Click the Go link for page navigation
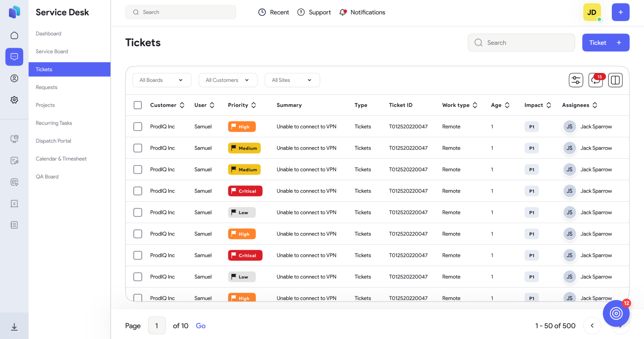 pyautogui.click(x=200, y=326)
